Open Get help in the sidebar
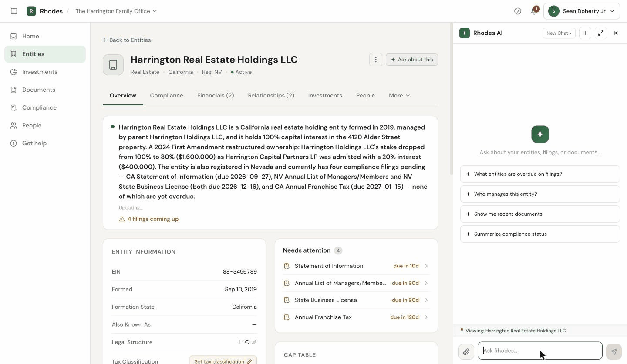627x364 pixels. pos(45,143)
